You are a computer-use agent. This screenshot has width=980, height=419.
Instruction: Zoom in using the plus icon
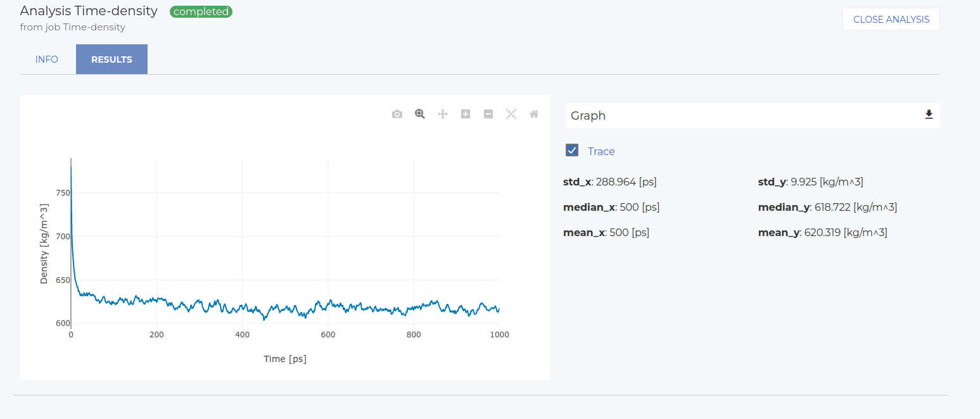point(466,114)
